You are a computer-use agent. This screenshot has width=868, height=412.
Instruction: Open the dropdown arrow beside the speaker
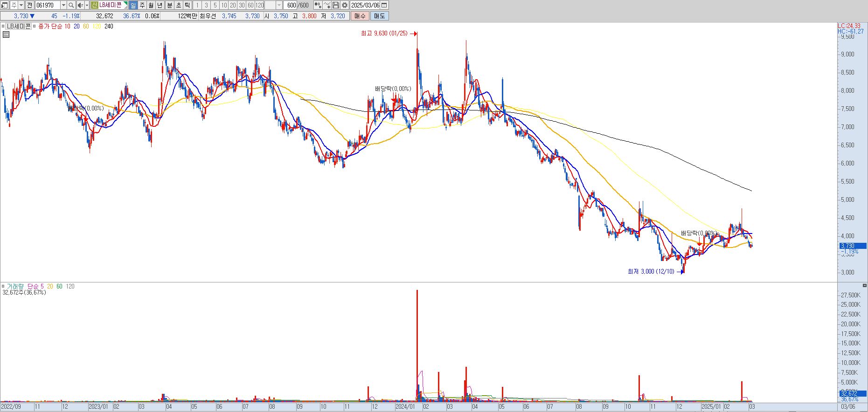[87, 5]
